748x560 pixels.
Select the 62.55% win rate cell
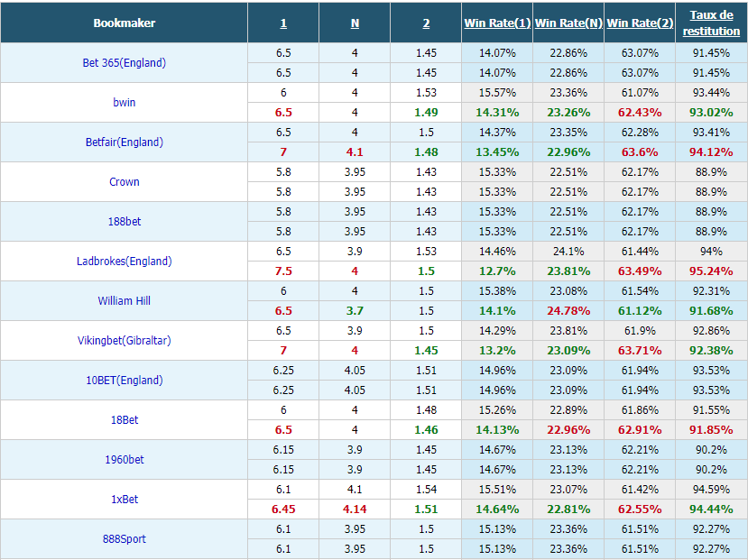tap(640, 509)
